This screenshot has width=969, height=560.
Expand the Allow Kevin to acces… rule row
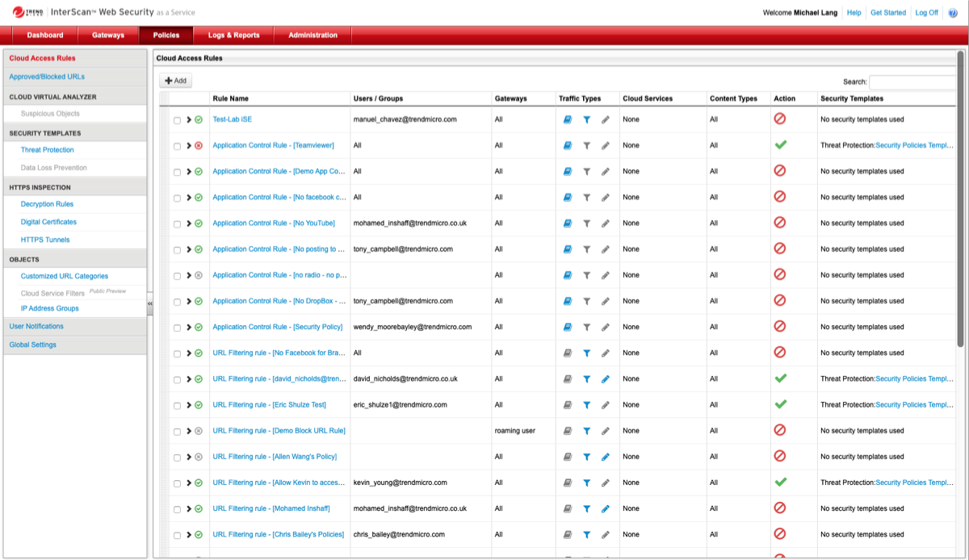pyautogui.click(x=189, y=483)
